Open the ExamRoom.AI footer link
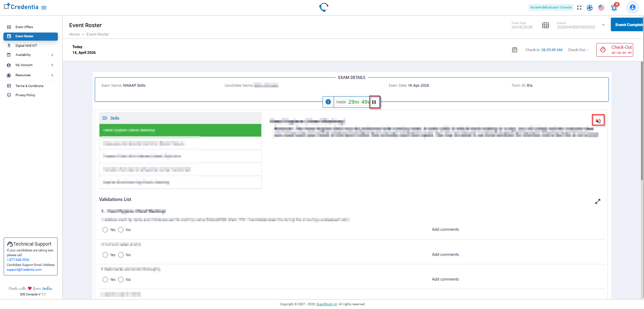Viewport: 644px width, 309px height. [327, 304]
